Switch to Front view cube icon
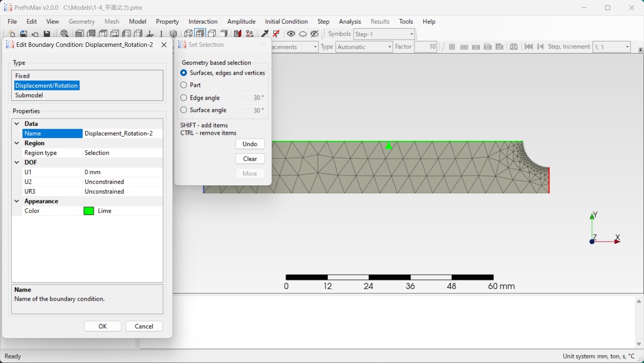The image size is (644, 363). coord(80,34)
